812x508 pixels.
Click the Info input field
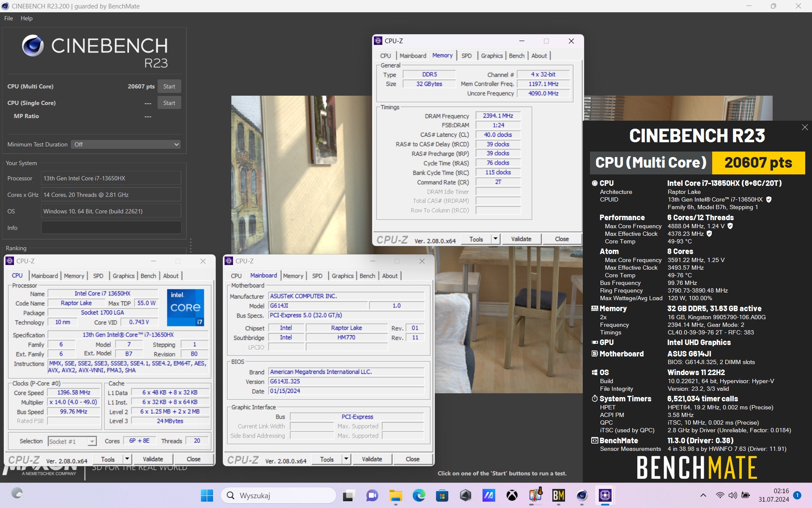click(x=111, y=228)
